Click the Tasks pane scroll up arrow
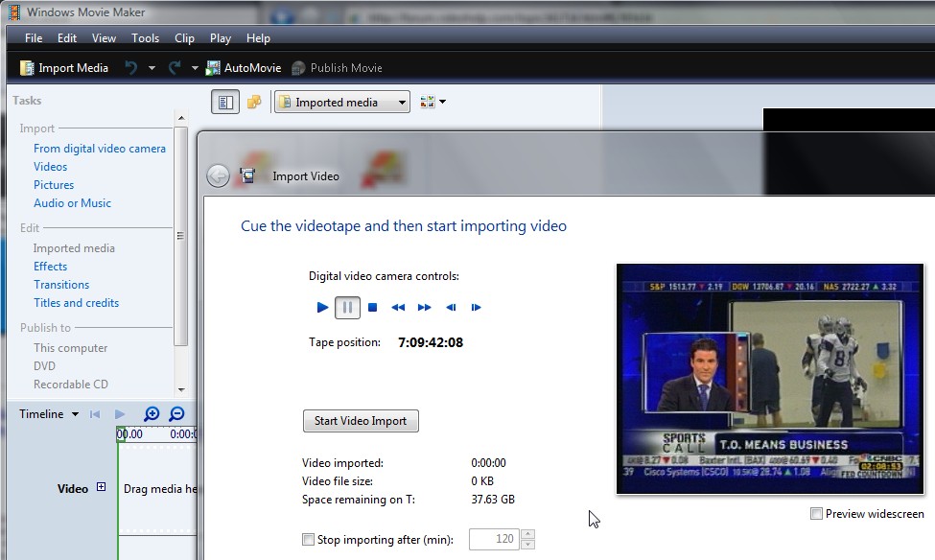Image resolution: width=935 pixels, height=560 pixels. click(x=181, y=118)
